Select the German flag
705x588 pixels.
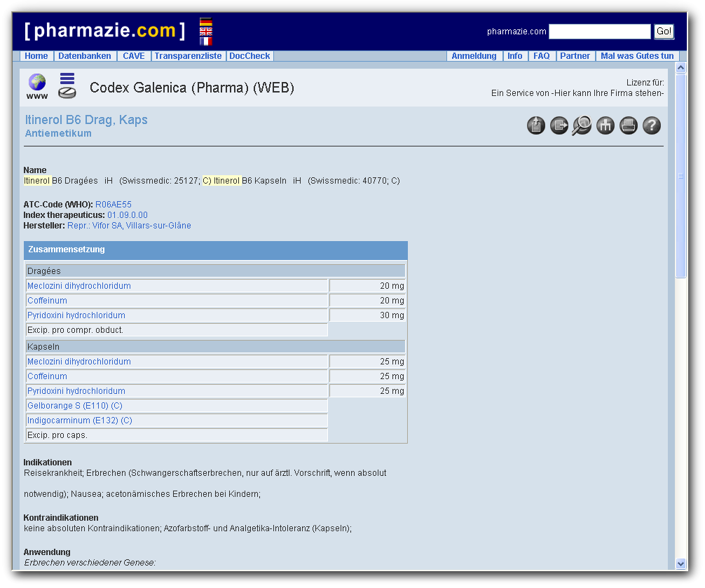[206, 22]
